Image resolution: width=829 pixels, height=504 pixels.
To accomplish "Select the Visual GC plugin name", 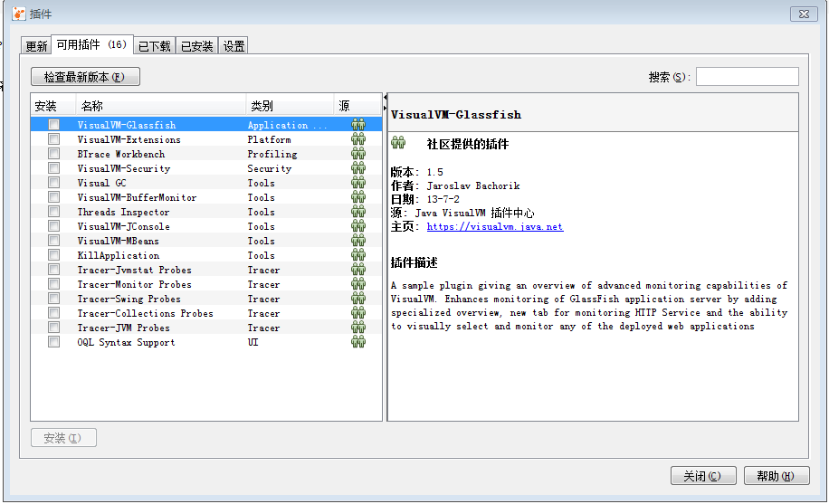I will point(102,183).
